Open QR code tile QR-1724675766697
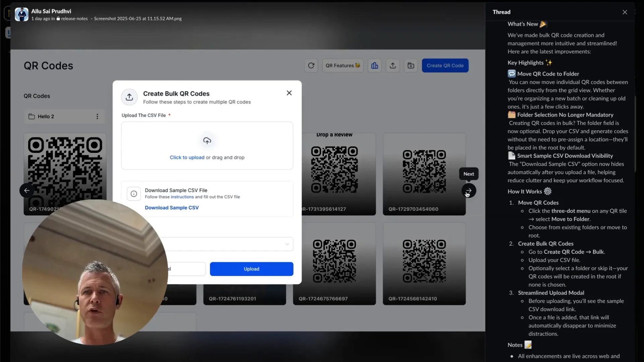This screenshot has width=644, height=362. (x=334, y=264)
